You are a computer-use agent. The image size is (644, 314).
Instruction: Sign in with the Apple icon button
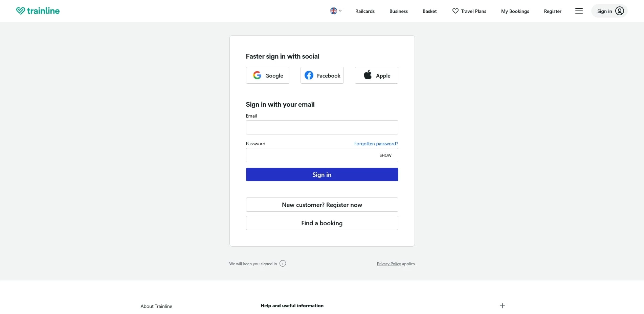pyautogui.click(x=367, y=75)
